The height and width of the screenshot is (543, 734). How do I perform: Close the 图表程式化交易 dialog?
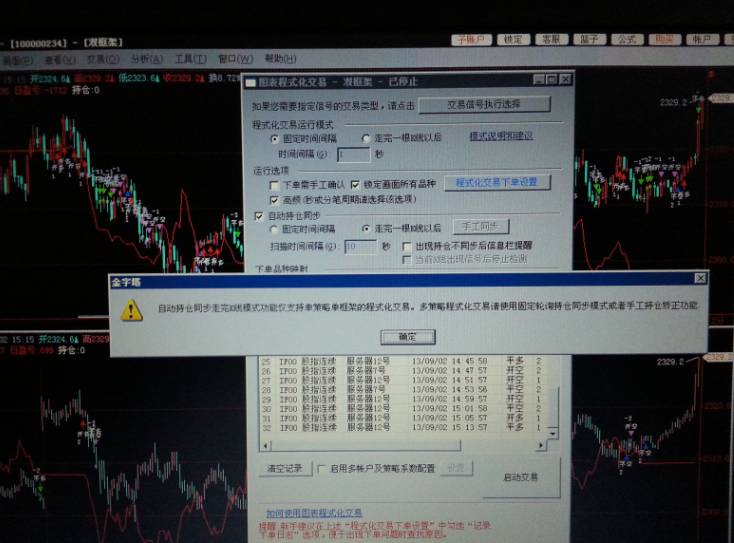pos(565,79)
